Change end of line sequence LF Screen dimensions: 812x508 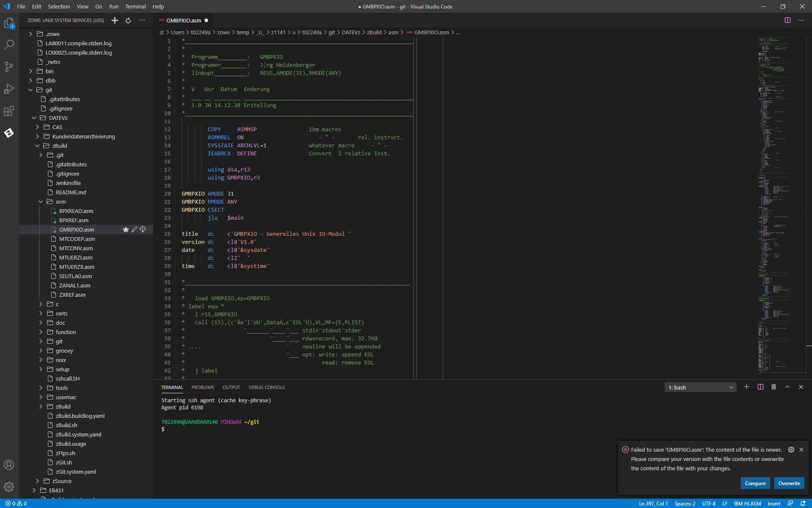pyautogui.click(x=725, y=503)
